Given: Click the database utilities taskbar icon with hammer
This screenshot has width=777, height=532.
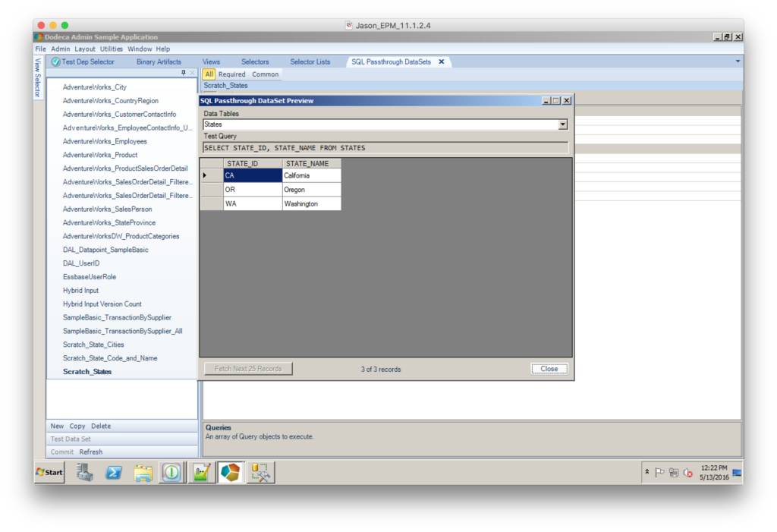Looking at the screenshot, I should [x=261, y=472].
